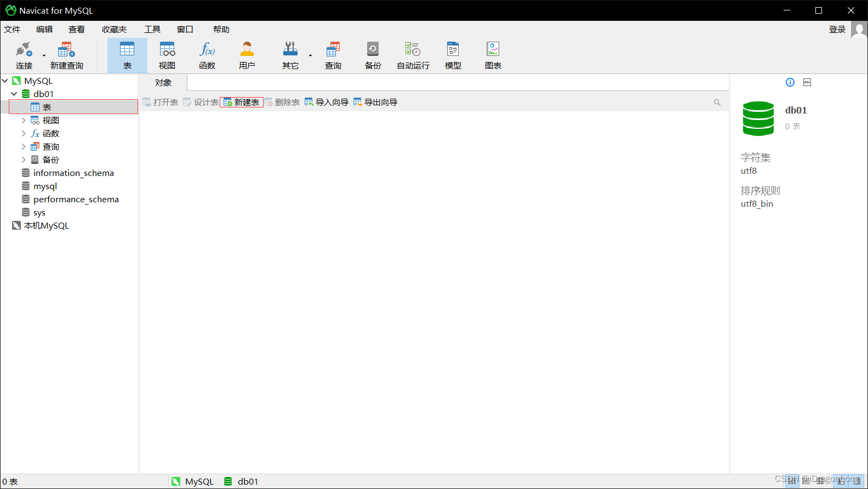Image resolution: width=868 pixels, height=489 pixels.
Task: Open the connection dropdown arrow beside 连接
Action: point(44,55)
